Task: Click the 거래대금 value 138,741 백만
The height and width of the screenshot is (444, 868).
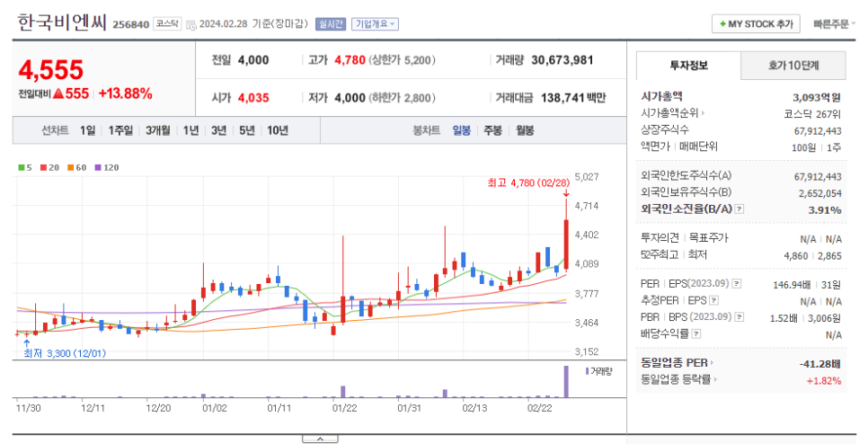Action: point(573,98)
